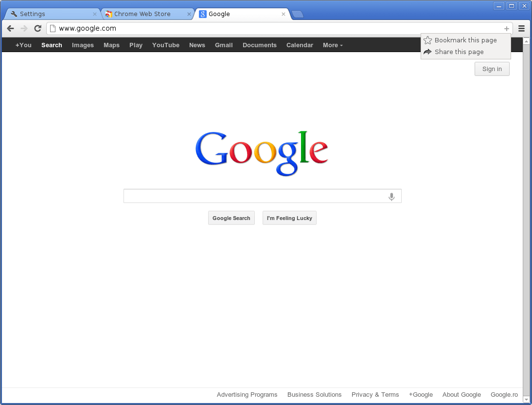Click the plus icon in address bar

[x=507, y=29]
